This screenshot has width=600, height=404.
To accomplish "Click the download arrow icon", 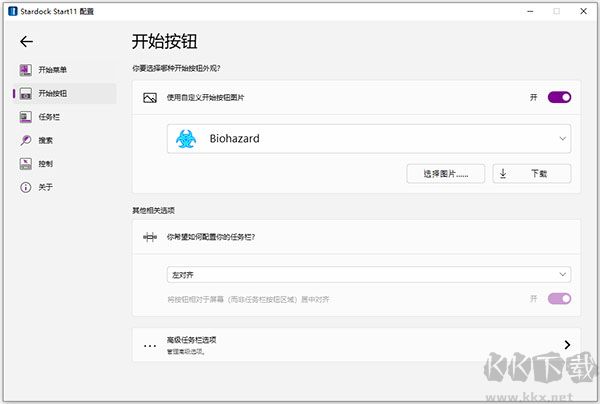I will click(503, 174).
